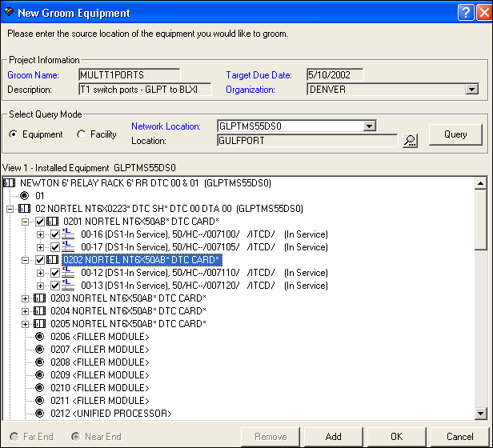
Task: Click the Organization link label
Action: (251, 90)
